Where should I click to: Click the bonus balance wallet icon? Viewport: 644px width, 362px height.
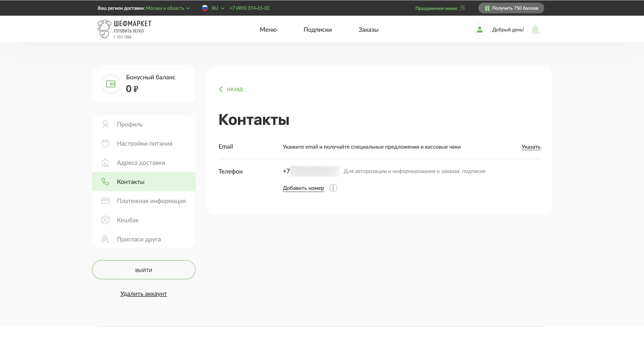(x=110, y=84)
